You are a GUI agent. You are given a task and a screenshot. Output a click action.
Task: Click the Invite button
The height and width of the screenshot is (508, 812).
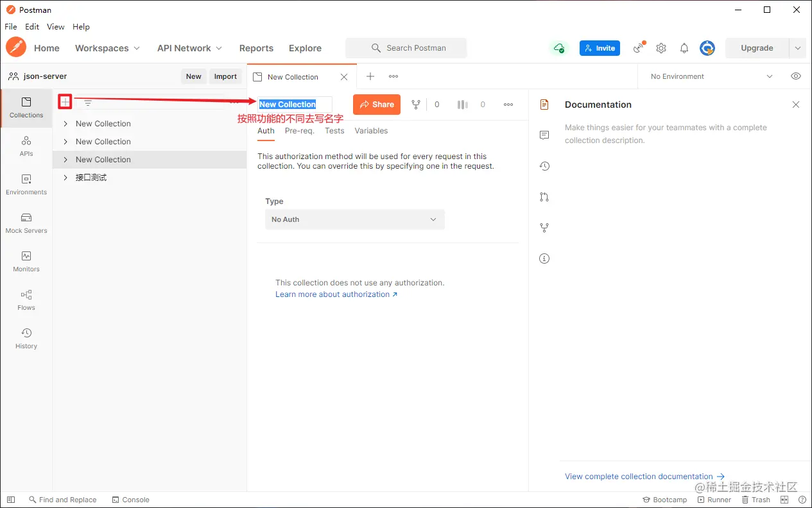click(600, 48)
